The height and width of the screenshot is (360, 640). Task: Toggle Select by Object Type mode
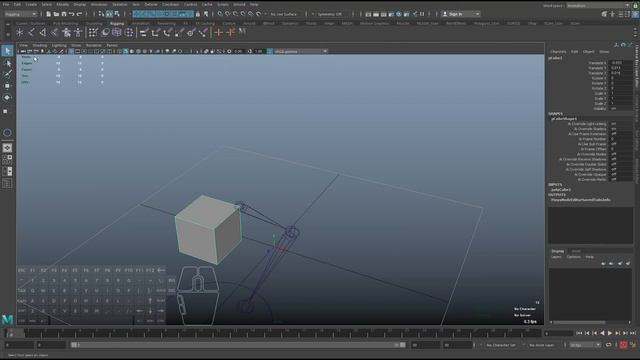tap(109, 14)
